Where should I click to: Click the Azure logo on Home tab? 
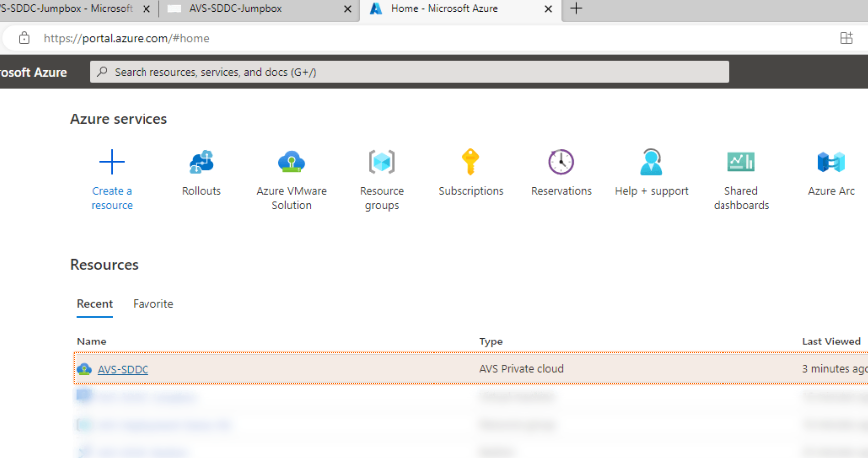click(376, 8)
